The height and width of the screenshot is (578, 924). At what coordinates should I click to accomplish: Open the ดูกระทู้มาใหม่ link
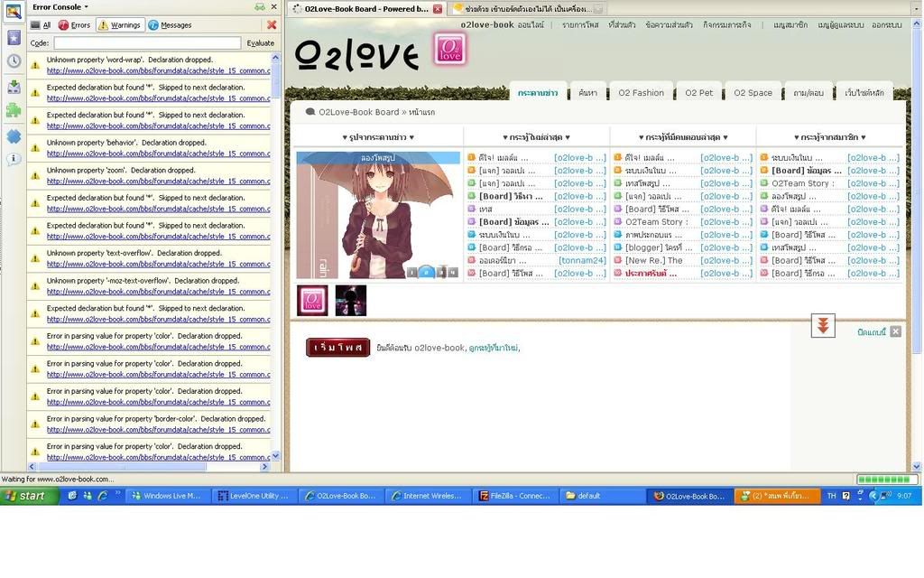(x=494, y=348)
